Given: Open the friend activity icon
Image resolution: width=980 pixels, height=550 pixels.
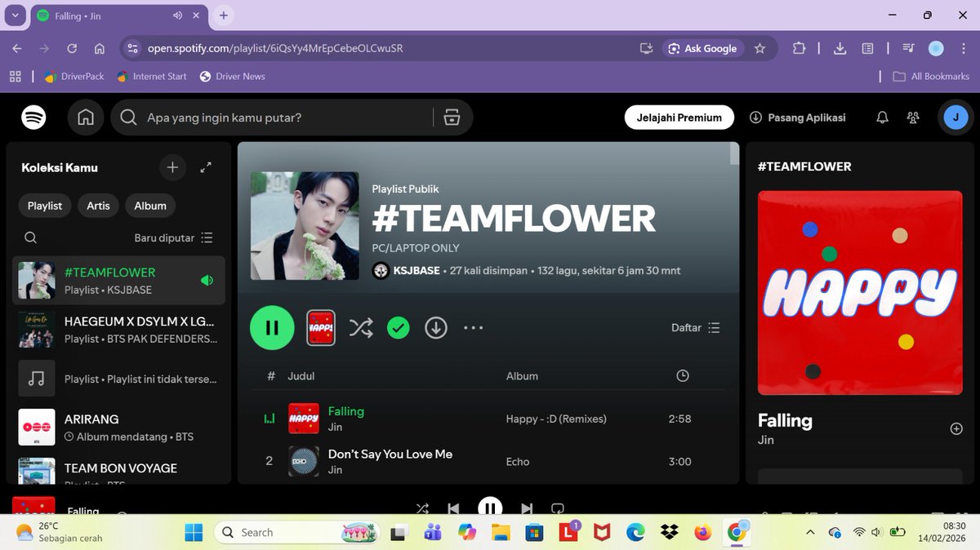Looking at the screenshot, I should (x=913, y=118).
